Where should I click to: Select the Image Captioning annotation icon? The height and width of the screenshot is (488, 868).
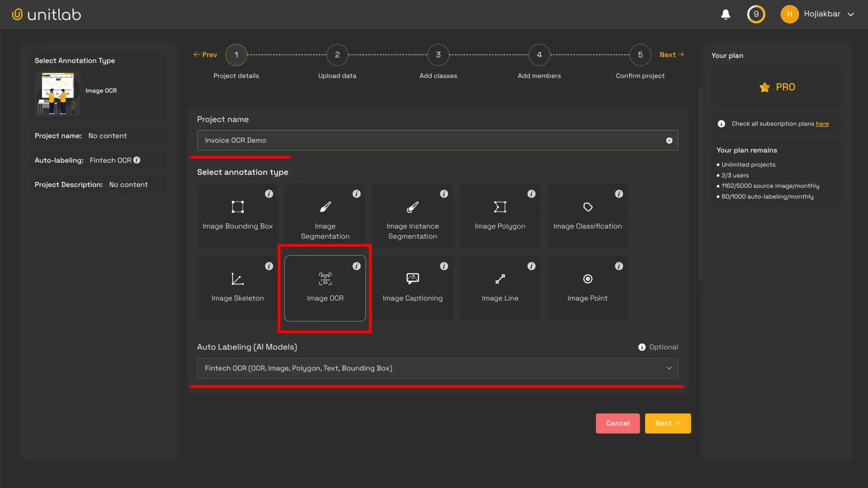click(413, 279)
